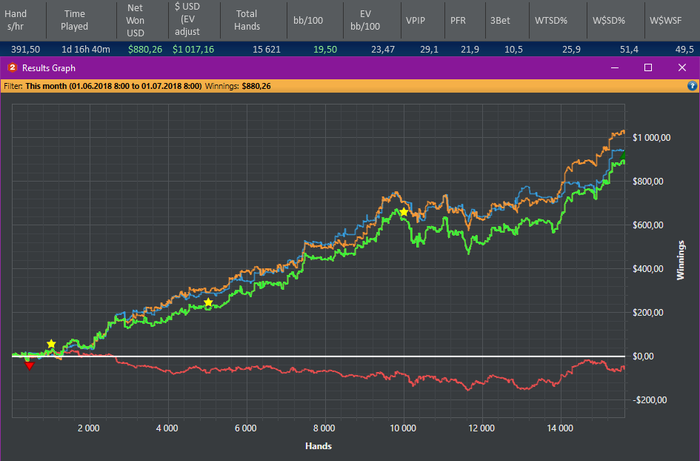Click the Winnings y-axis title
Screen dimensions: 700x461
point(680,260)
